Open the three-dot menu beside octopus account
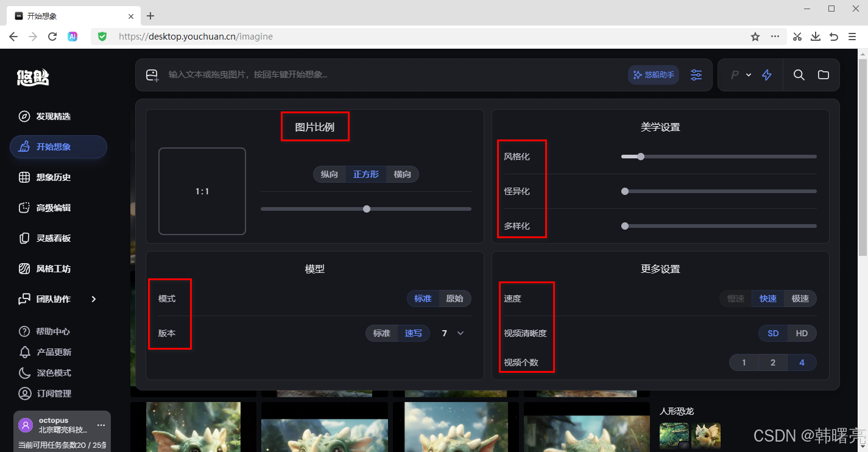Screen dimensions: 868x452 [x=101, y=425]
